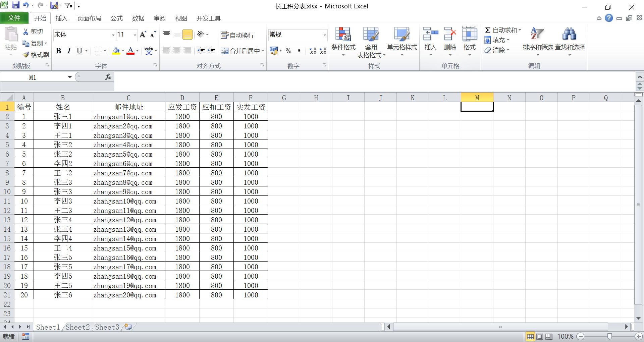The image size is (644, 342).
Task: Select column C header
Action: pos(128,98)
